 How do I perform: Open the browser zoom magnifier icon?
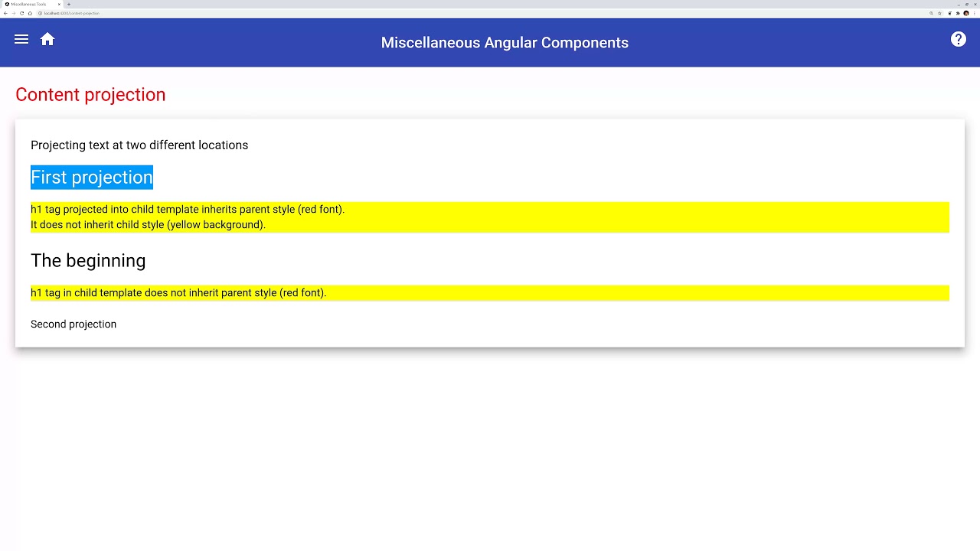point(931,13)
